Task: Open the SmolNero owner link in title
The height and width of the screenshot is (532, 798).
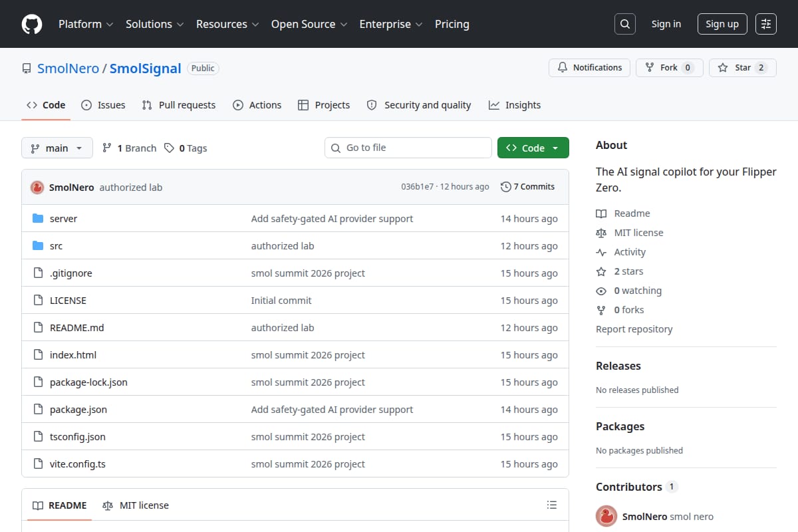Action: click(68, 68)
